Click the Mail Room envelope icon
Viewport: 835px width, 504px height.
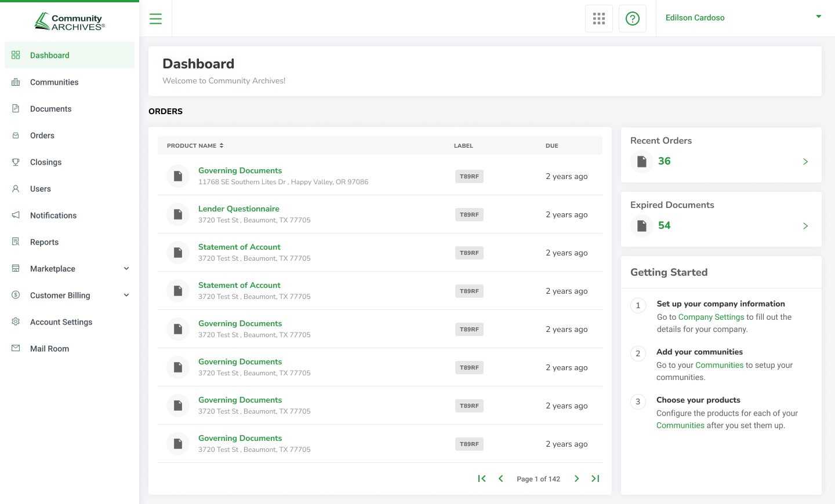pos(16,349)
